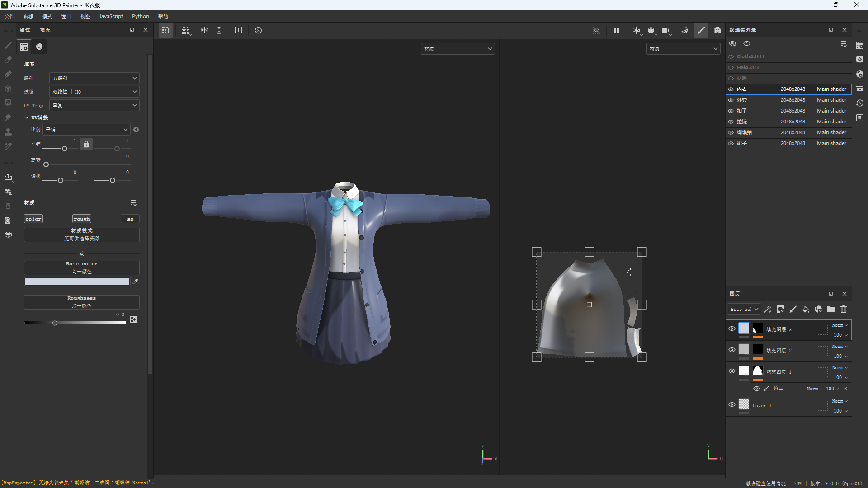Click the camera screenshot icon
Image resolution: width=868 pixels, height=488 pixels.
point(717,30)
